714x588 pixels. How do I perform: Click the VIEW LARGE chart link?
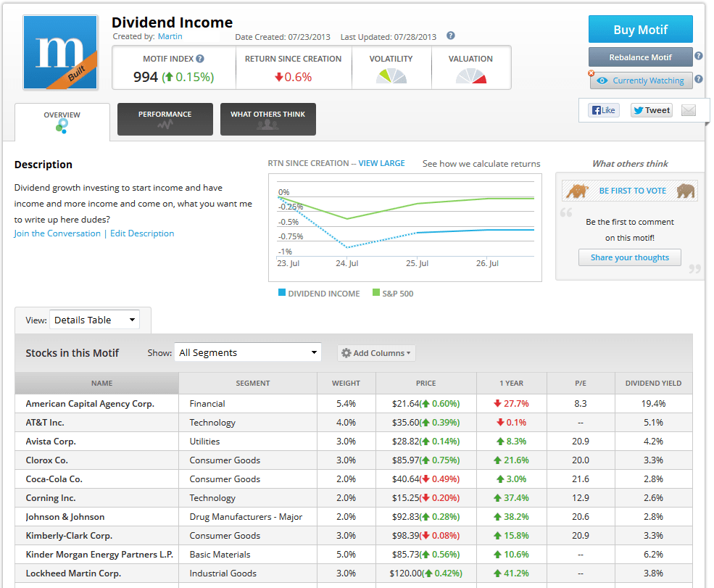pos(381,163)
